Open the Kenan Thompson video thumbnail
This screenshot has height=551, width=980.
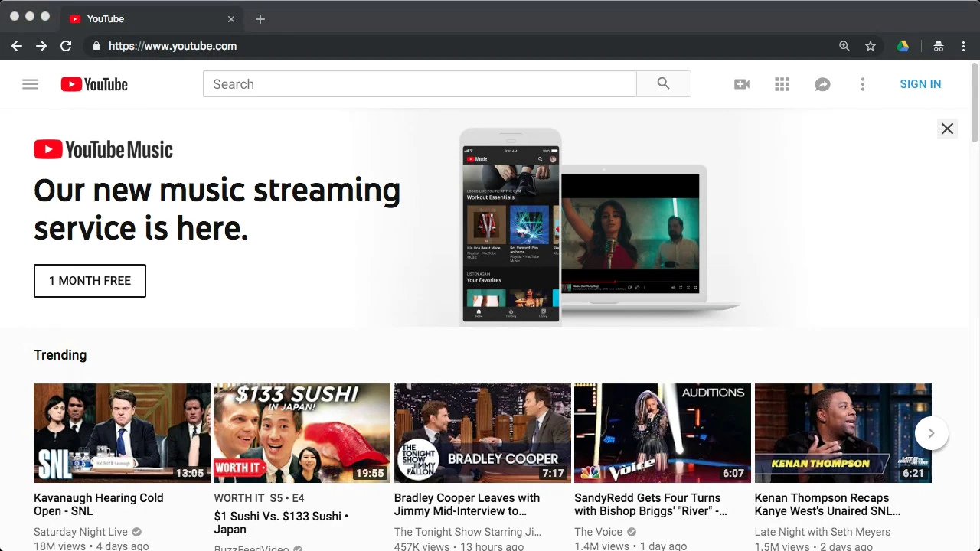pos(843,433)
